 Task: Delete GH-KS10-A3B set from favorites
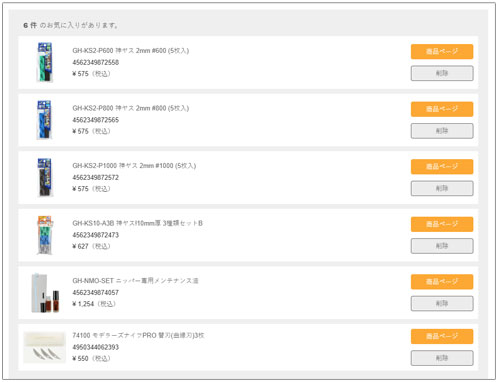point(442,246)
